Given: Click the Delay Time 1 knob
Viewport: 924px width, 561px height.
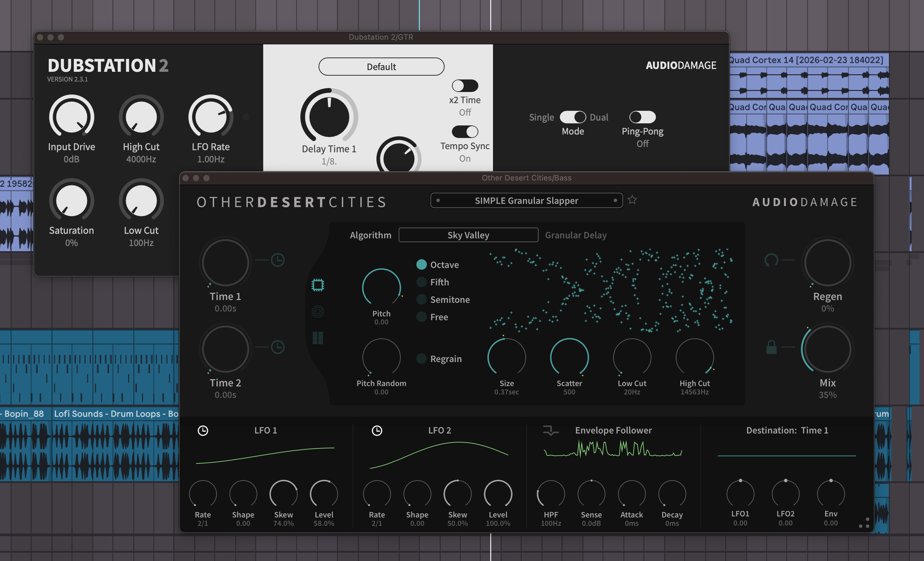Looking at the screenshot, I should point(329,117).
